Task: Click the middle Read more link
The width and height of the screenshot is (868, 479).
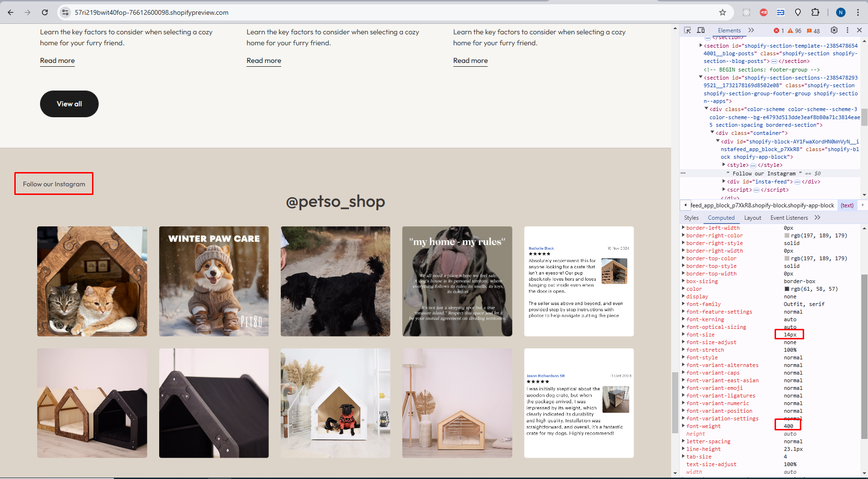Action: (264, 61)
